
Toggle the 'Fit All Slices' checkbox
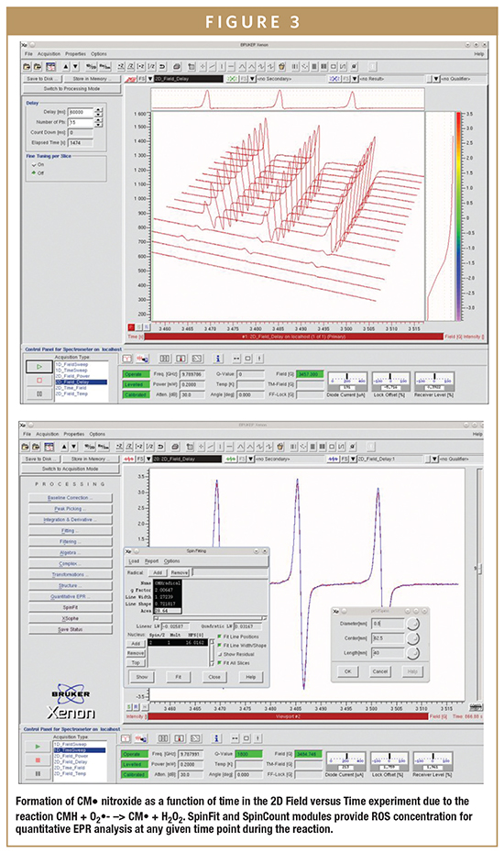pyautogui.click(x=220, y=662)
